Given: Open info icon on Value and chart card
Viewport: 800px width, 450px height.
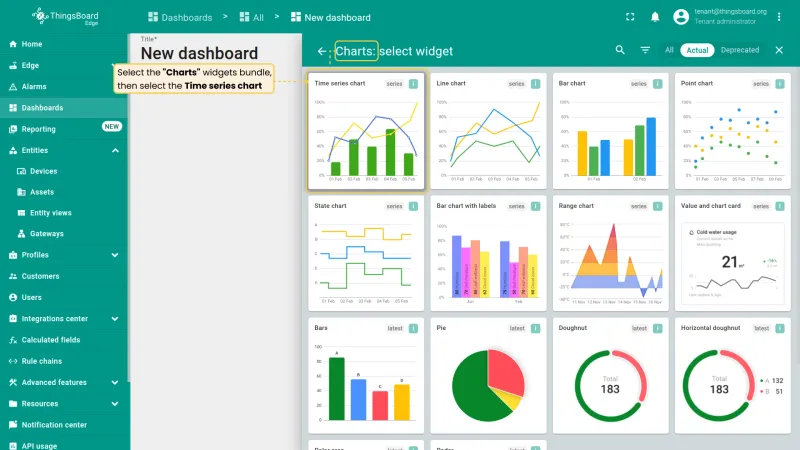Looking at the screenshot, I should point(780,206).
